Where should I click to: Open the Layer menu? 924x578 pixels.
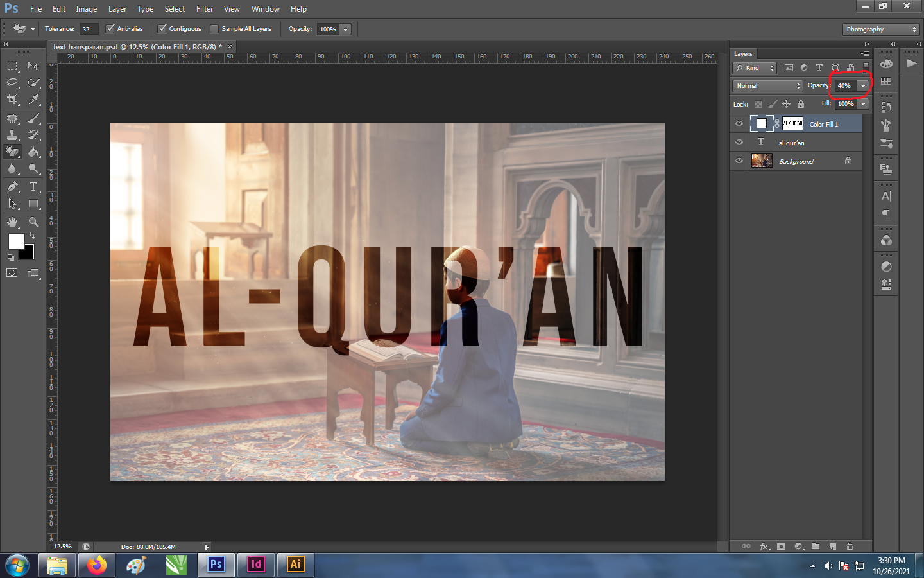117,9
